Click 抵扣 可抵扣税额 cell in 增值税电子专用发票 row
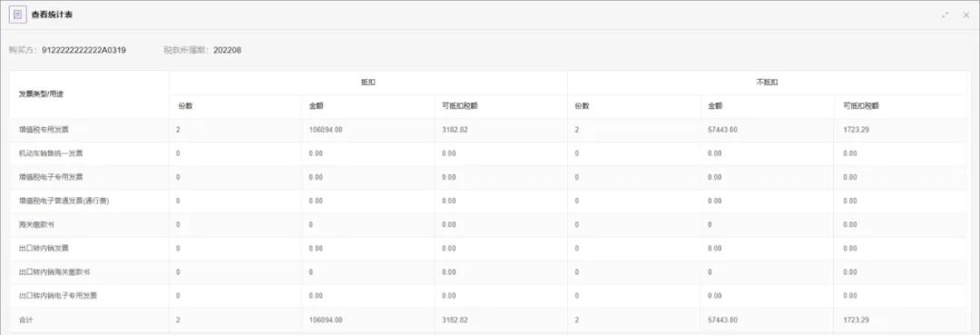The width and height of the screenshot is (980, 335). (449, 177)
